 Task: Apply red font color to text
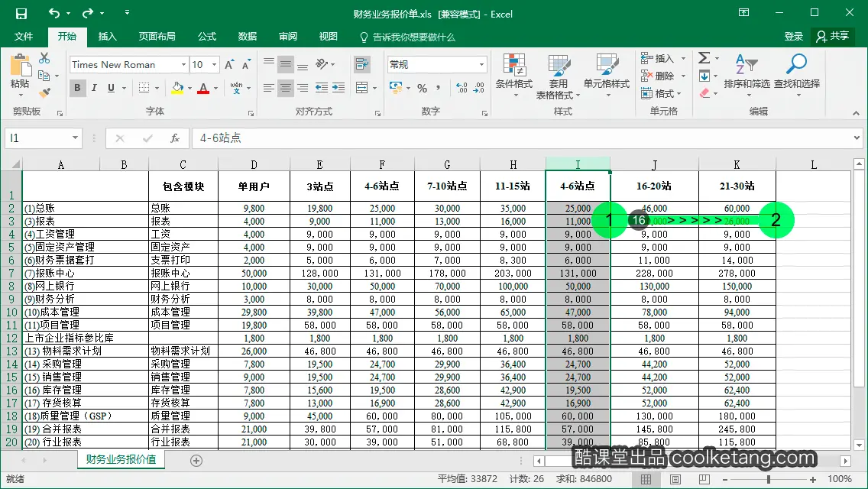click(x=203, y=88)
